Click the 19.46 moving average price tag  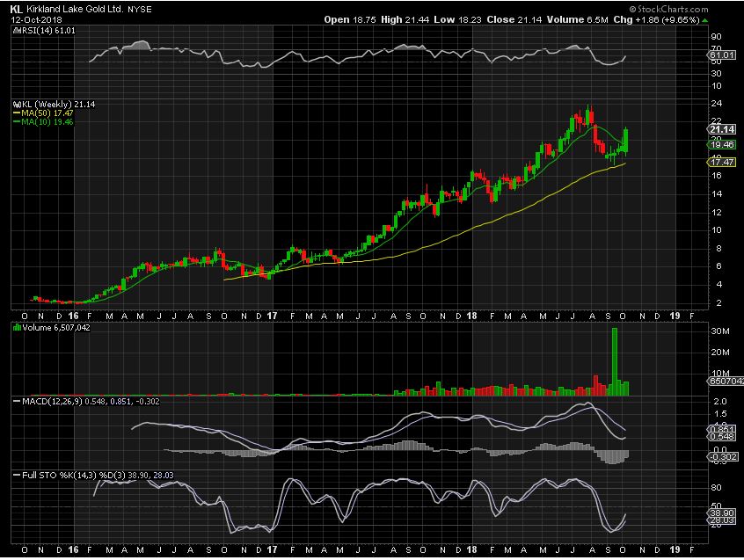coord(722,145)
